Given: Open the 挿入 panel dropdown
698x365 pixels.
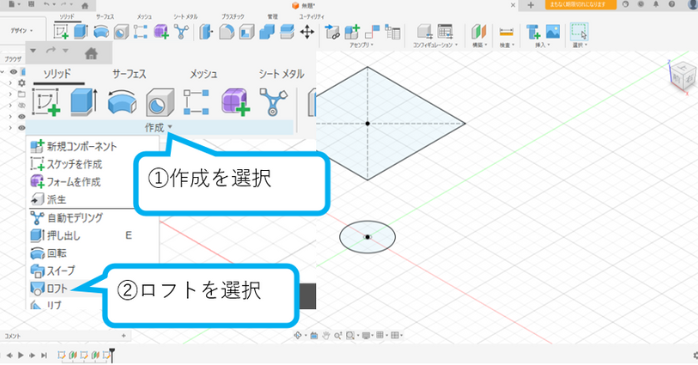Looking at the screenshot, I should (x=542, y=45).
